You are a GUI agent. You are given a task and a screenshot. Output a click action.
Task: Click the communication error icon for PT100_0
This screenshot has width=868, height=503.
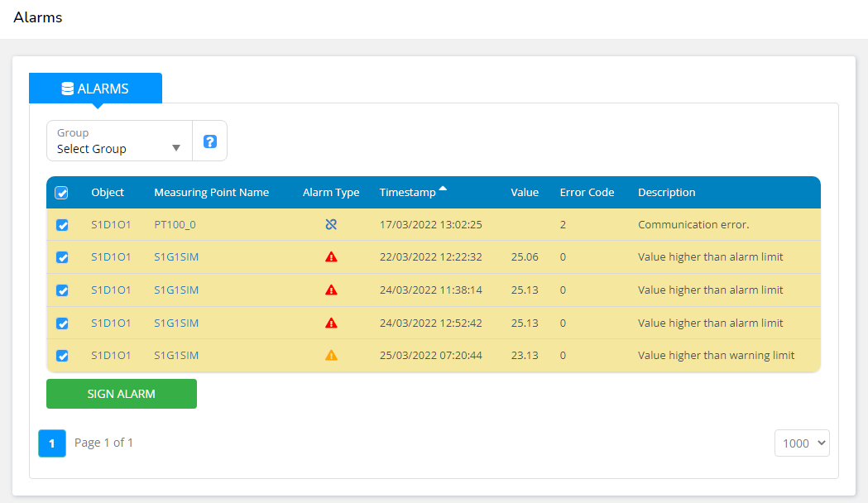point(331,223)
